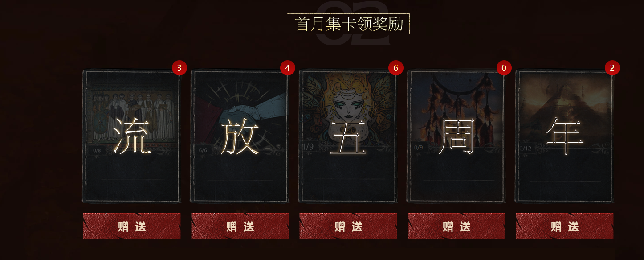Click the red badge showing 2
Image resolution: width=644 pixels, height=260 pixels.
coord(612,68)
